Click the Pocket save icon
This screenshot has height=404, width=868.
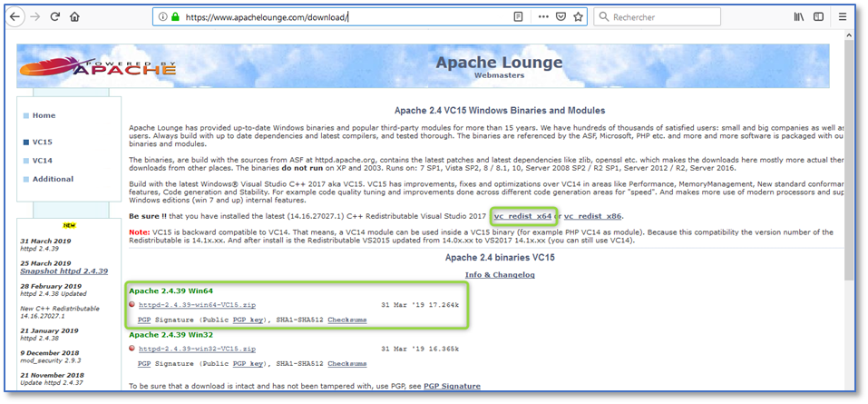[x=561, y=16]
